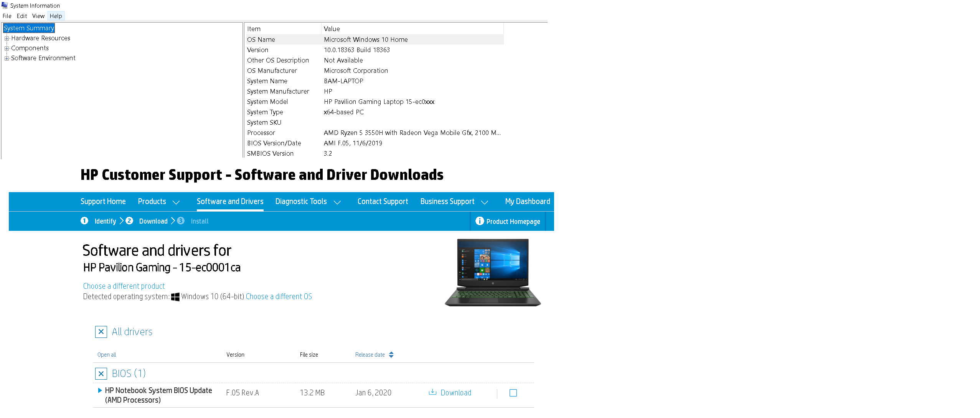Screen dimensions: 980x418
Task: Open the File menu
Action: click(7, 16)
